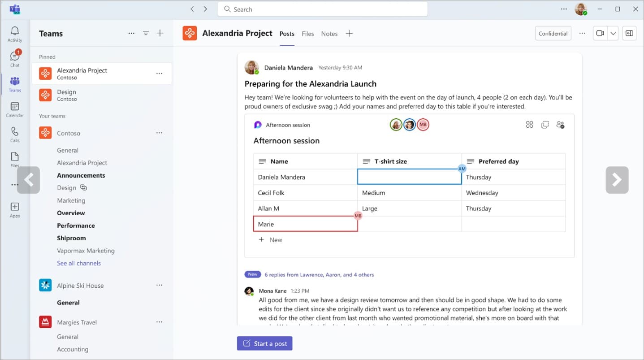This screenshot has height=360, width=644.
Task: Open Chat with one unread badge
Action: [15, 56]
